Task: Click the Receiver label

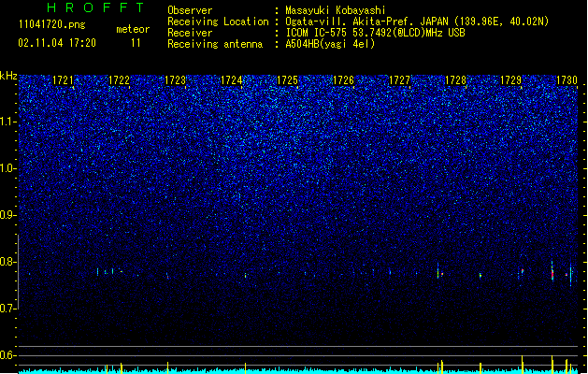Action: click(x=190, y=33)
